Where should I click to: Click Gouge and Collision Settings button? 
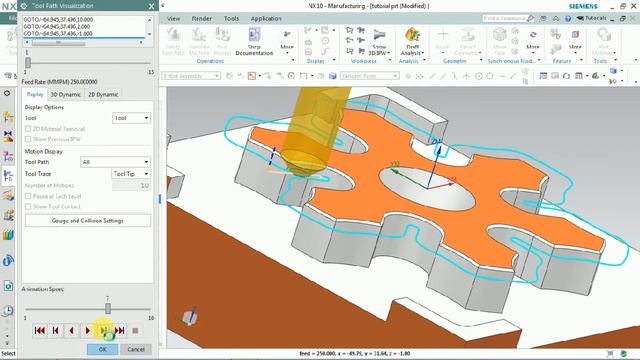[87, 221]
